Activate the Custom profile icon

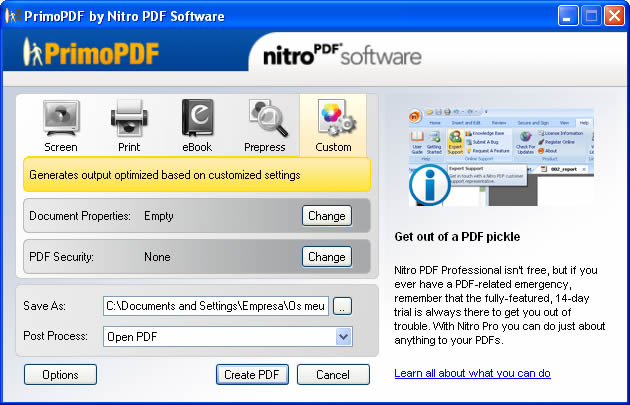point(336,118)
